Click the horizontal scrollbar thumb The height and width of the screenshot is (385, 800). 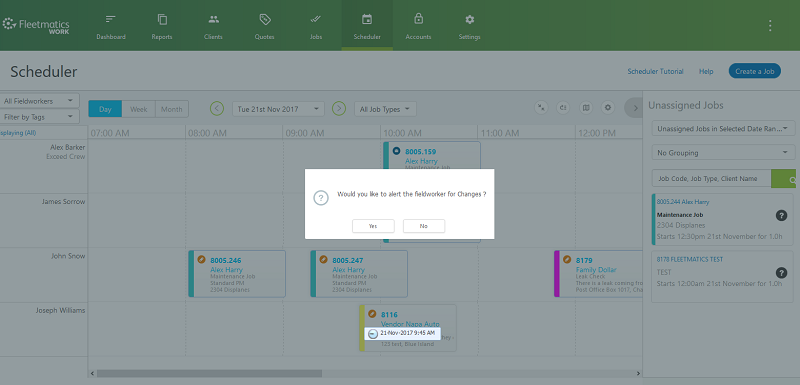click(209, 374)
